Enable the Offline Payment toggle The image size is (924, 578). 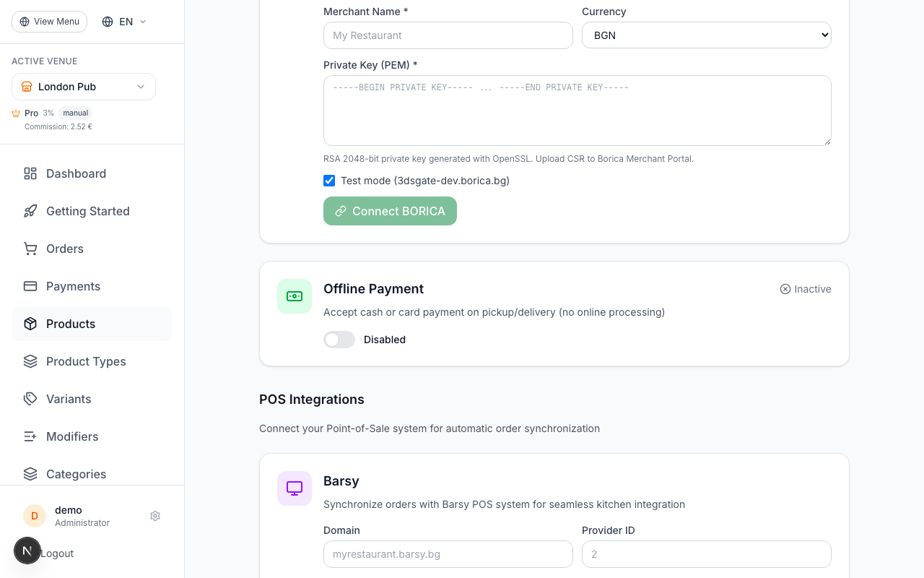(x=339, y=340)
